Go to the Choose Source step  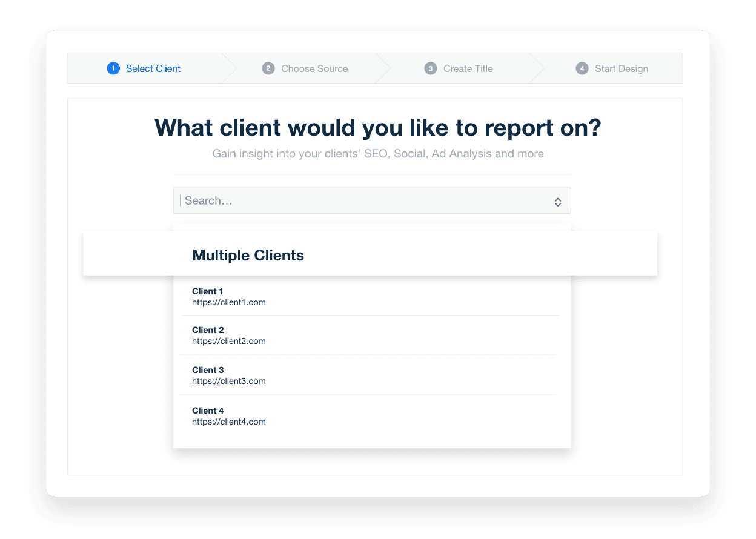pos(314,68)
